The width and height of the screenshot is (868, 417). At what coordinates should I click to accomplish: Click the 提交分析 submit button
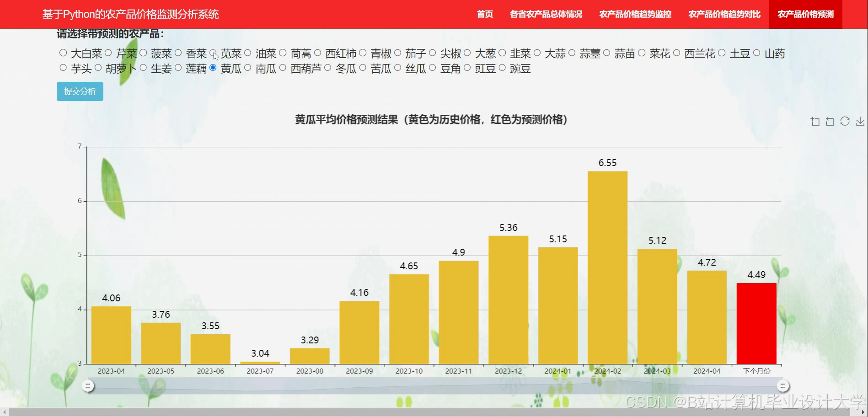pyautogui.click(x=80, y=91)
